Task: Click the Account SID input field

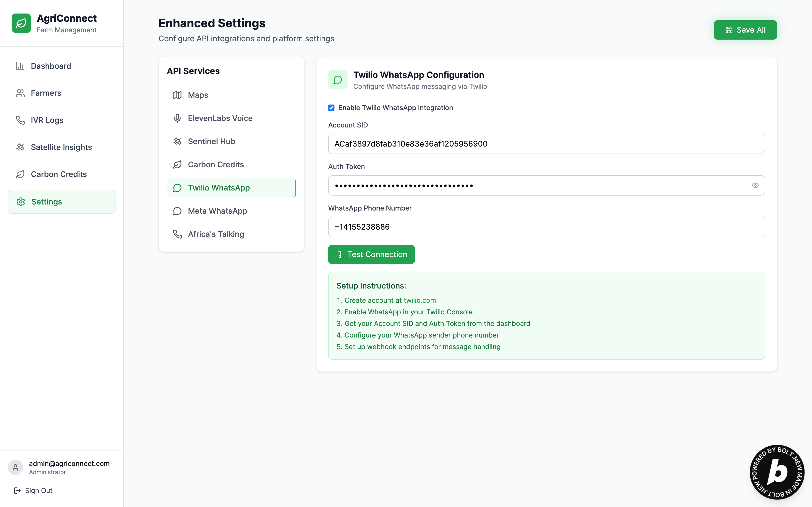Action: pos(546,144)
